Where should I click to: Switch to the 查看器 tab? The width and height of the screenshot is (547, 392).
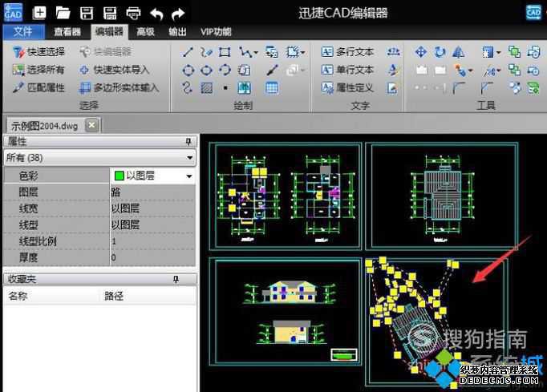pyautogui.click(x=67, y=32)
